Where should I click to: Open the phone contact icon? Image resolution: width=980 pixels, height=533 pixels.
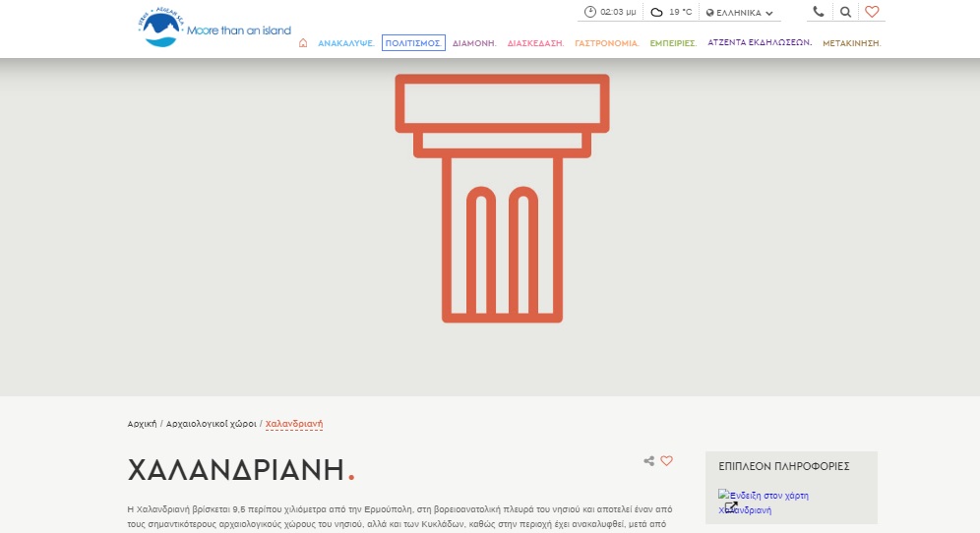[819, 12]
